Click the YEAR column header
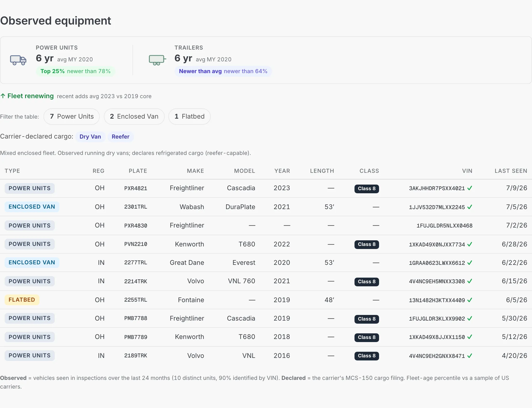The width and height of the screenshot is (532, 408). tap(282, 171)
